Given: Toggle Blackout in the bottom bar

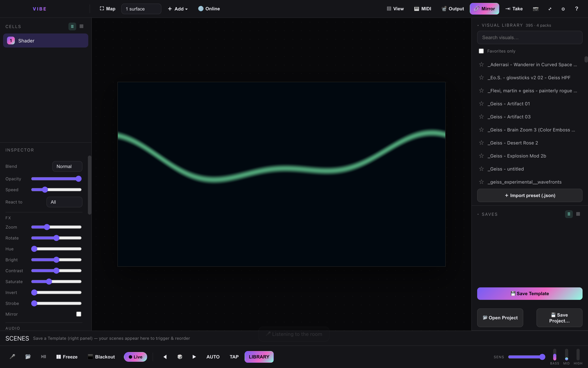Looking at the screenshot, I should [101, 357].
